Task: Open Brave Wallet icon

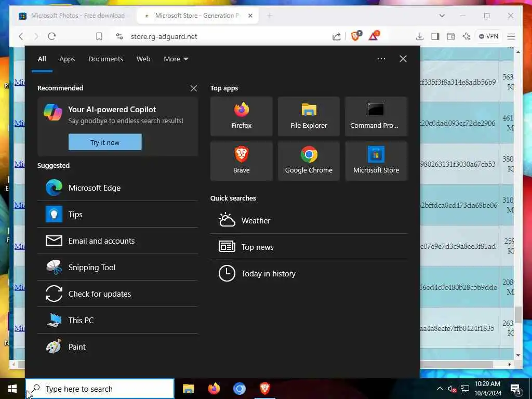Action: 451,36
